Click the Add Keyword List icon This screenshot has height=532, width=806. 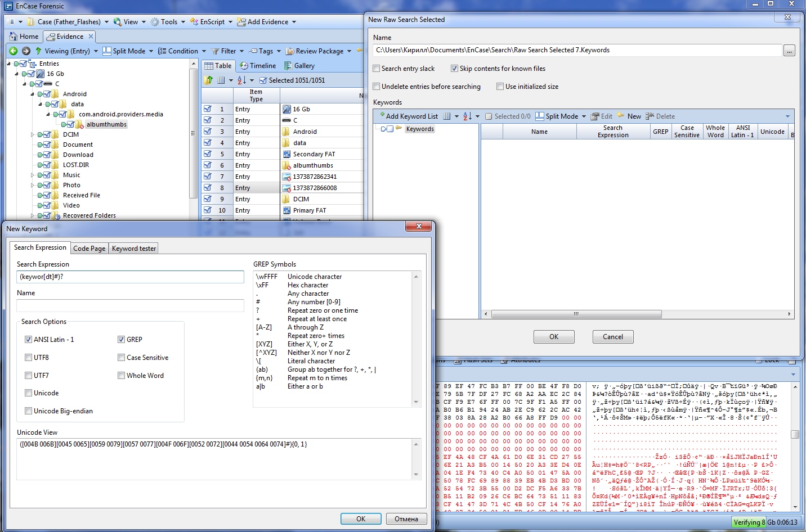(x=381, y=116)
